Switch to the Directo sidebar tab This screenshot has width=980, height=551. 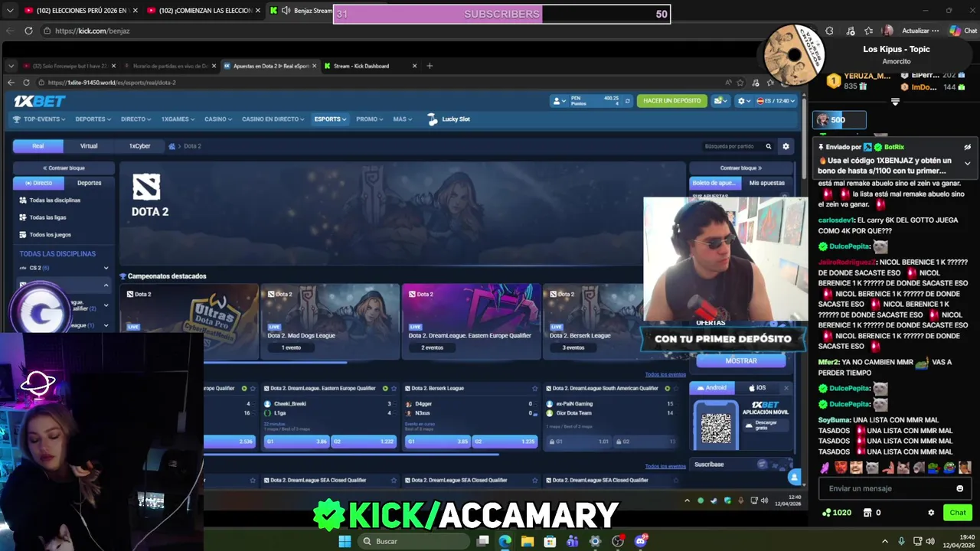[38, 183]
